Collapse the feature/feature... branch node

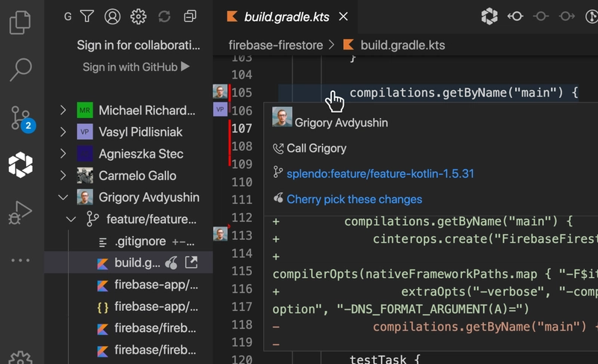[72, 220]
